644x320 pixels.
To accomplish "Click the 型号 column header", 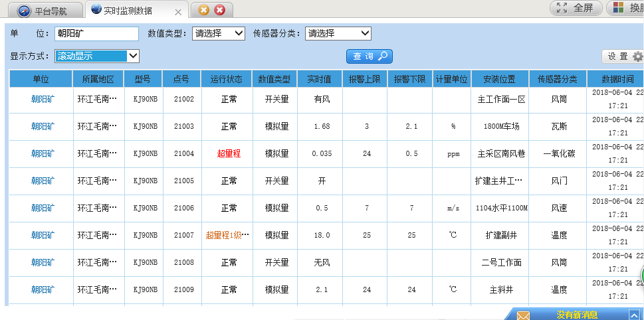I will pyautogui.click(x=142, y=79).
